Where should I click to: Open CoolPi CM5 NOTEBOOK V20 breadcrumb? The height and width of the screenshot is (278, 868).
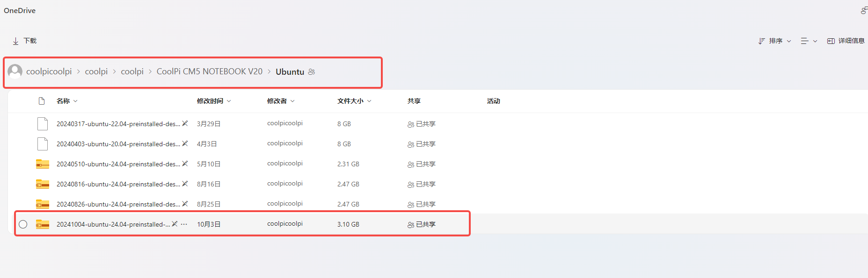[210, 71]
